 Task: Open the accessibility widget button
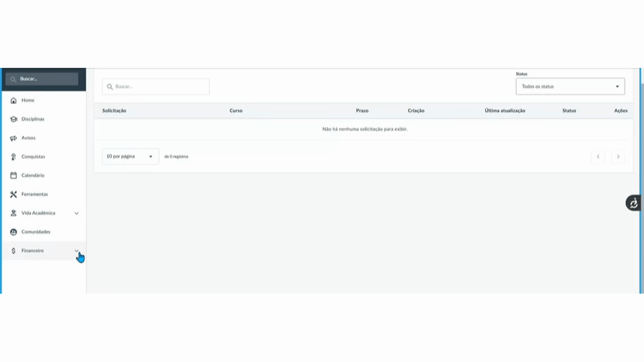(x=633, y=203)
